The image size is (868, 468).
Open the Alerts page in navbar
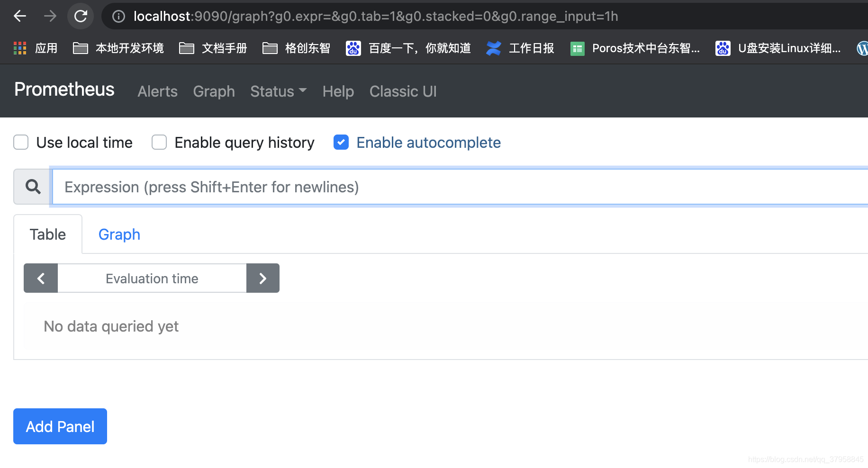point(157,91)
